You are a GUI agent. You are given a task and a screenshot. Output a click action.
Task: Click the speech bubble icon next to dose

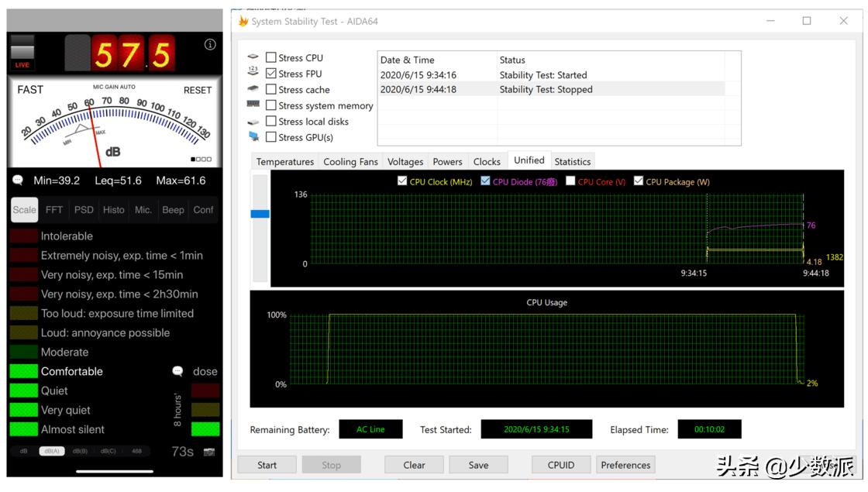(177, 371)
